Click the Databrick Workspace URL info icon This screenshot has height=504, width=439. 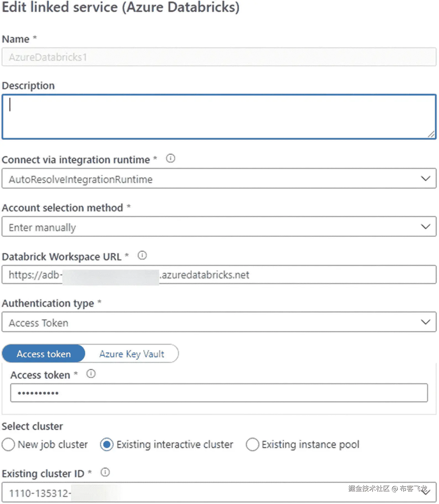(x=142, y=255)
